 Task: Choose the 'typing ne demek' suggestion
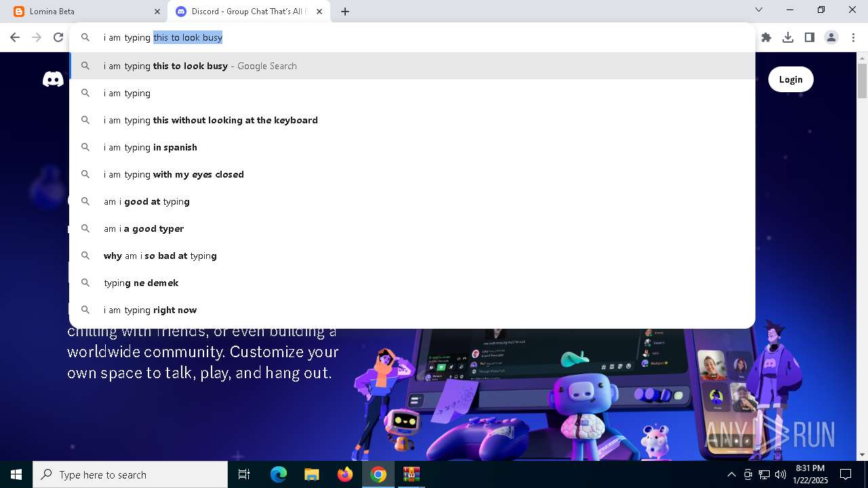click(x=412, y=283)
